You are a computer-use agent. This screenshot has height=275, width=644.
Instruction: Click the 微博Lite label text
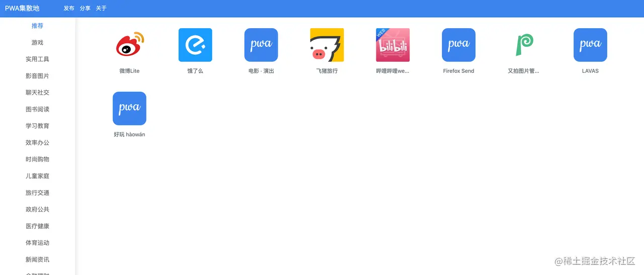129,71
